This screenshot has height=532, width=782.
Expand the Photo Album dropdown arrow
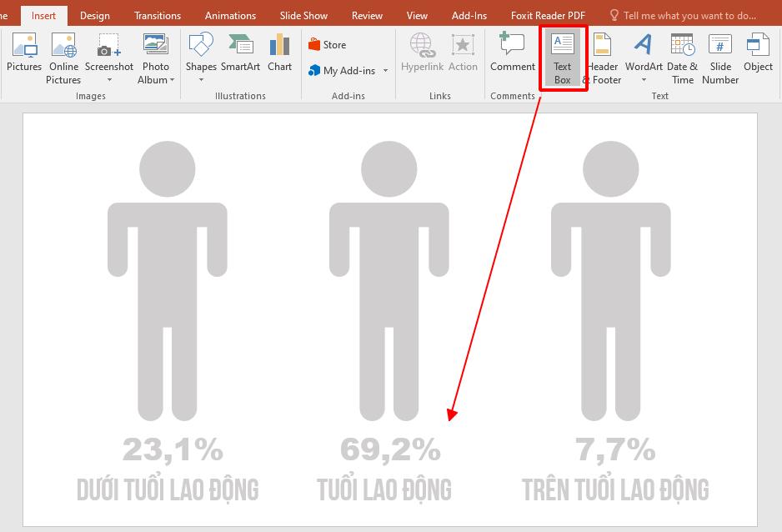click(172, 80)
